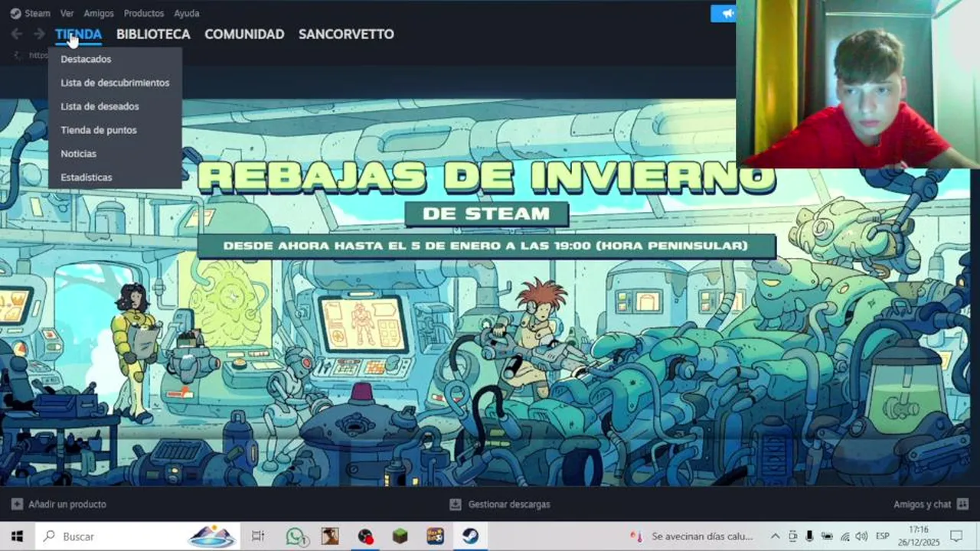Open the Windows notification center
The width and height of the screenshot is (980, 551).
click(956, 536)
